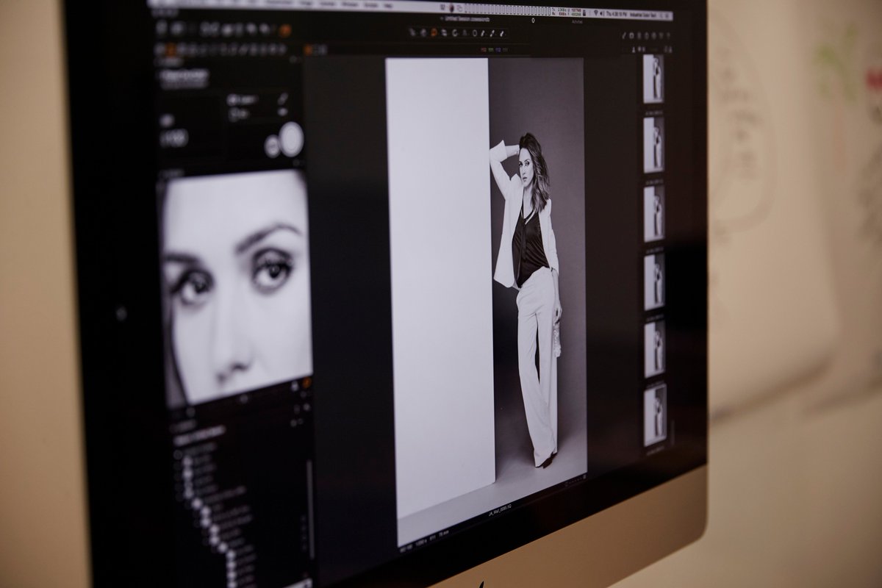882x588 pixels.
Task: Select the orange highlighted cursor tool in the top toolbar
Action: pyautogui.click(x=434, y=32)
